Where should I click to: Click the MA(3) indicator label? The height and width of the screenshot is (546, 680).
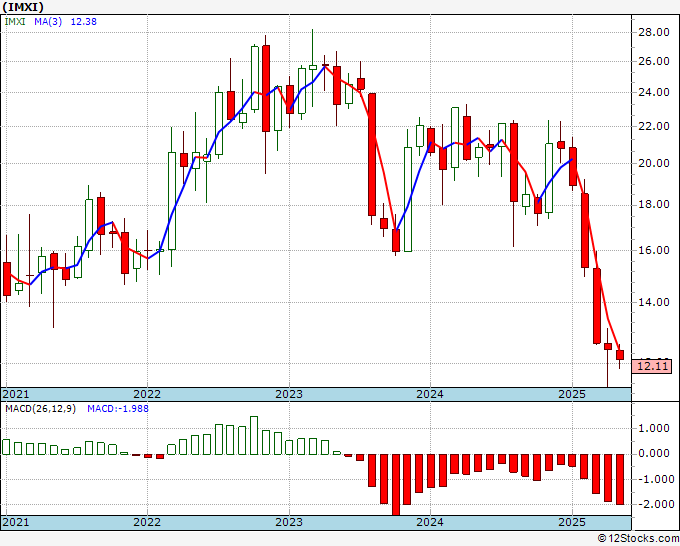(48, 22)
